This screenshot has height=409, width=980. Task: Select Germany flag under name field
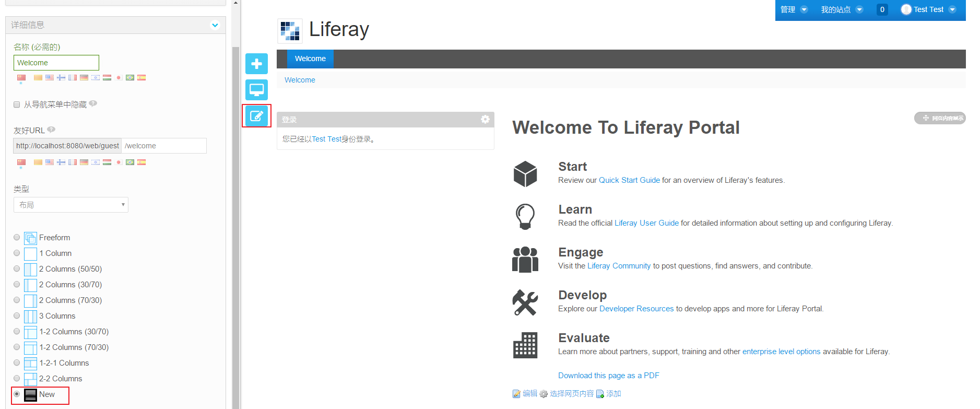pyautogui.click(x=84, y=78)
